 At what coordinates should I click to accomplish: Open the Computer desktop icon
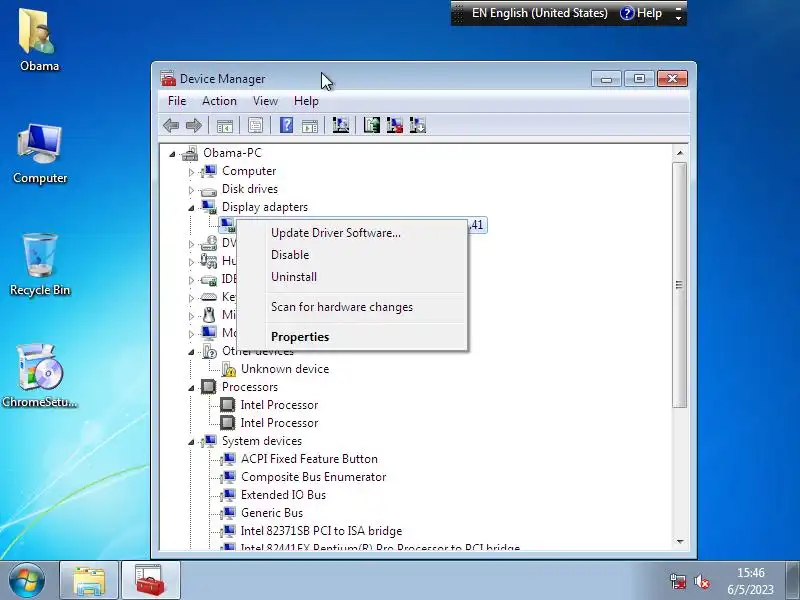point(40,153)
